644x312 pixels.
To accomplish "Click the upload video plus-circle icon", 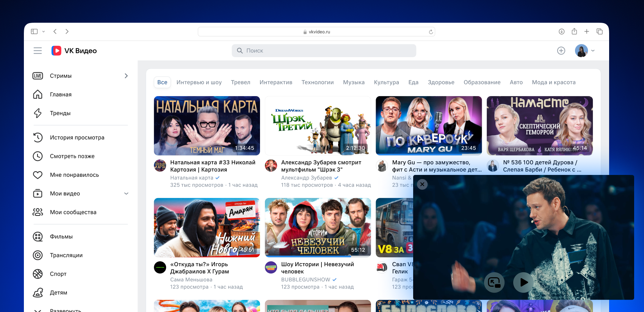I will pyautogui.click(x=561, y=51).
